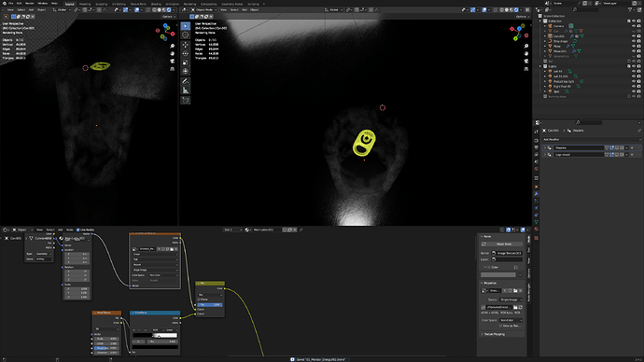
Task: Open the Node menu in shader editor
Action: [x=70, y=230]
